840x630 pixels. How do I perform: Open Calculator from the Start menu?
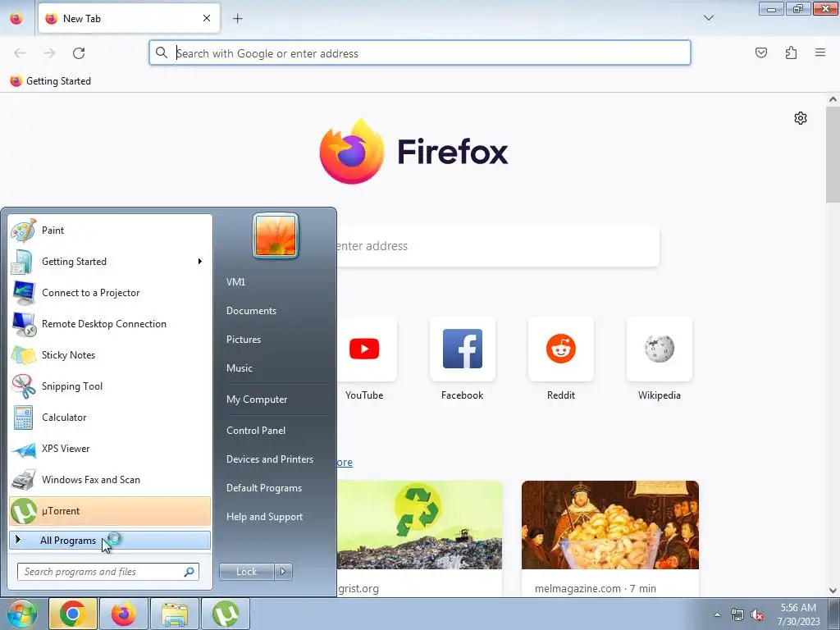pyautogui.click(x=110, y=417)
